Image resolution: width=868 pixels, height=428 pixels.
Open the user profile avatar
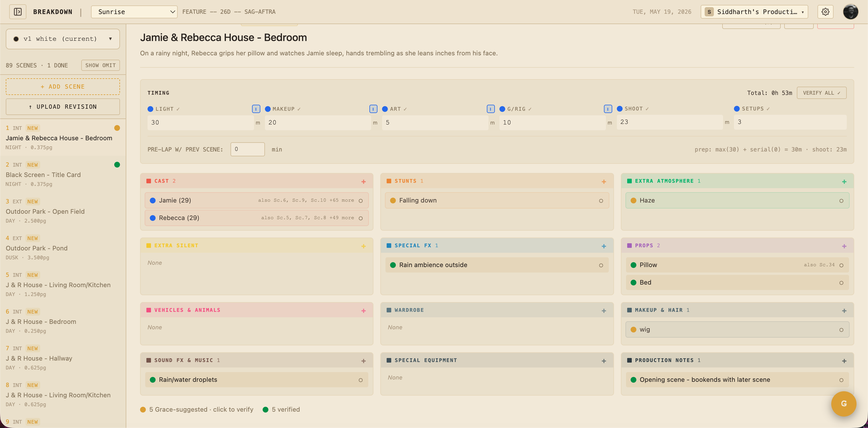[850, 12]
